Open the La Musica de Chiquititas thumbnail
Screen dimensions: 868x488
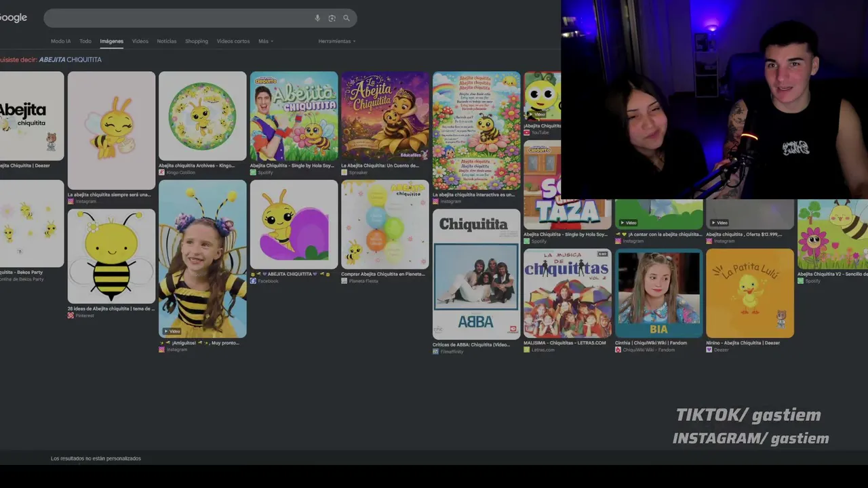click(568, 293)
